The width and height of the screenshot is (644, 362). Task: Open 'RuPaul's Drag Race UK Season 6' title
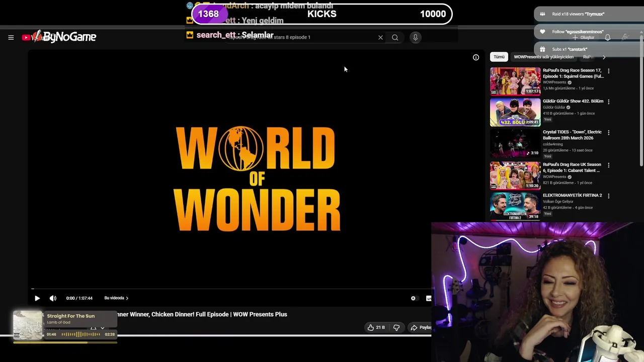point(572,167)
